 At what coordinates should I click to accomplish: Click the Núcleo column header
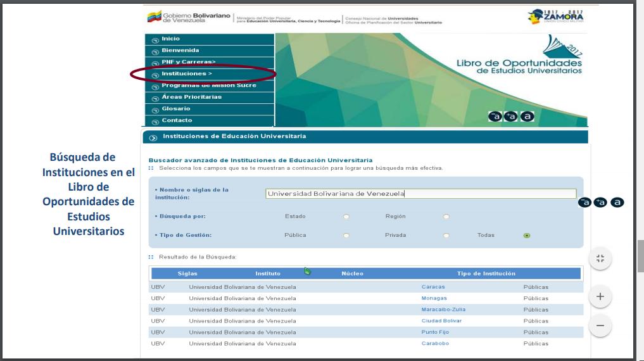[352, 274]
